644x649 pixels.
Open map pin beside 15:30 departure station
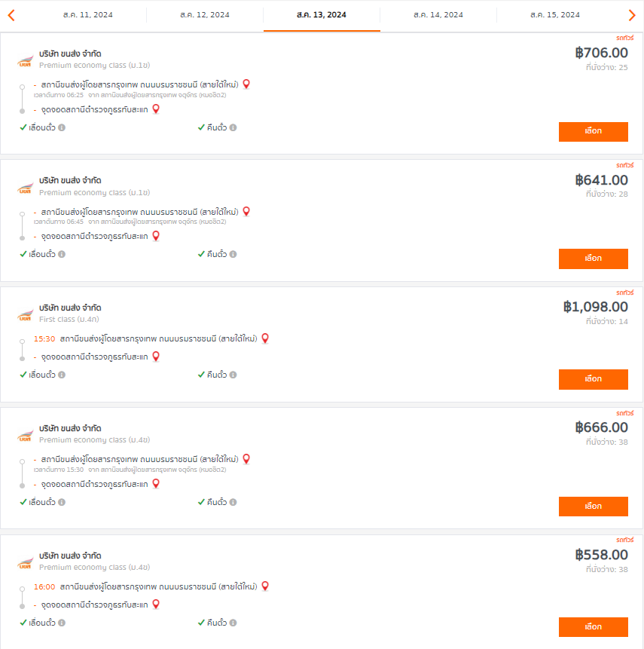coord(265,338)
